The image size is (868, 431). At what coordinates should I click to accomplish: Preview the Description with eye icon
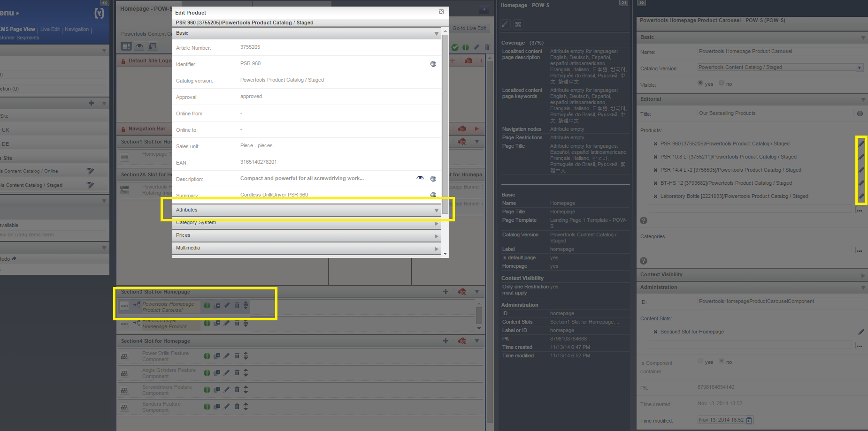click(420, 178)
